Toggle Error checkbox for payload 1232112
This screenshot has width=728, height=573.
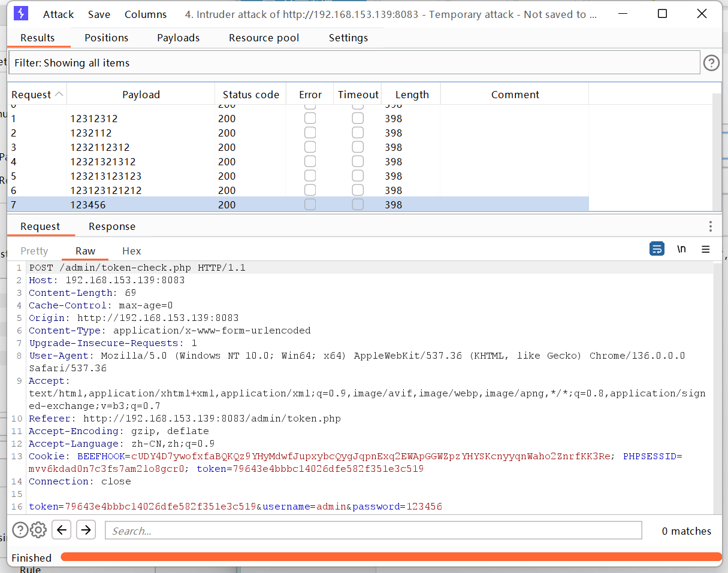(310, 133)
